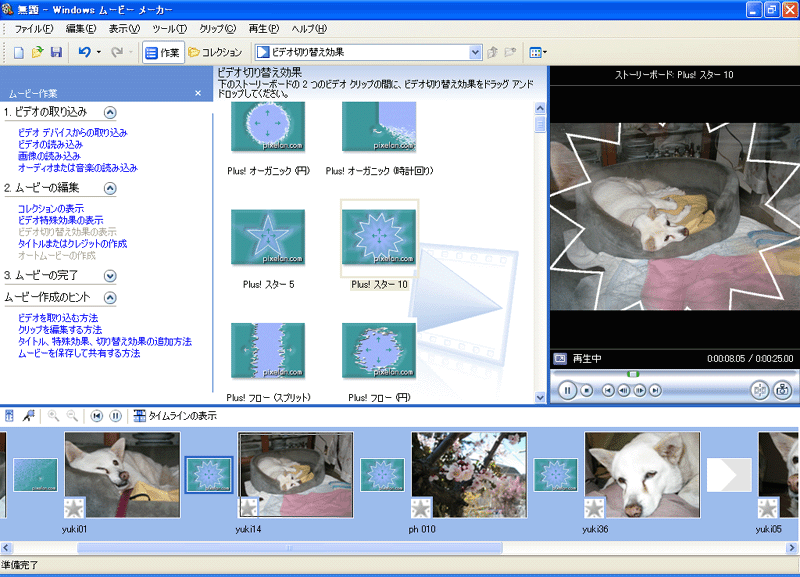Click the preview seek bar handle
The image size is (800, 577).
point(633,374)
